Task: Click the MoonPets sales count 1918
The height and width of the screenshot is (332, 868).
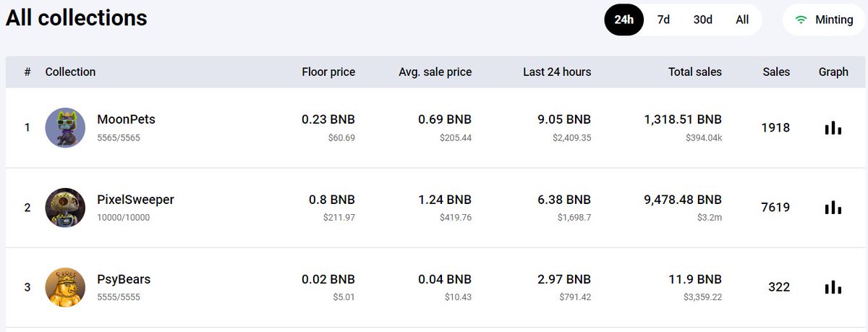Action: click(775, 128)
